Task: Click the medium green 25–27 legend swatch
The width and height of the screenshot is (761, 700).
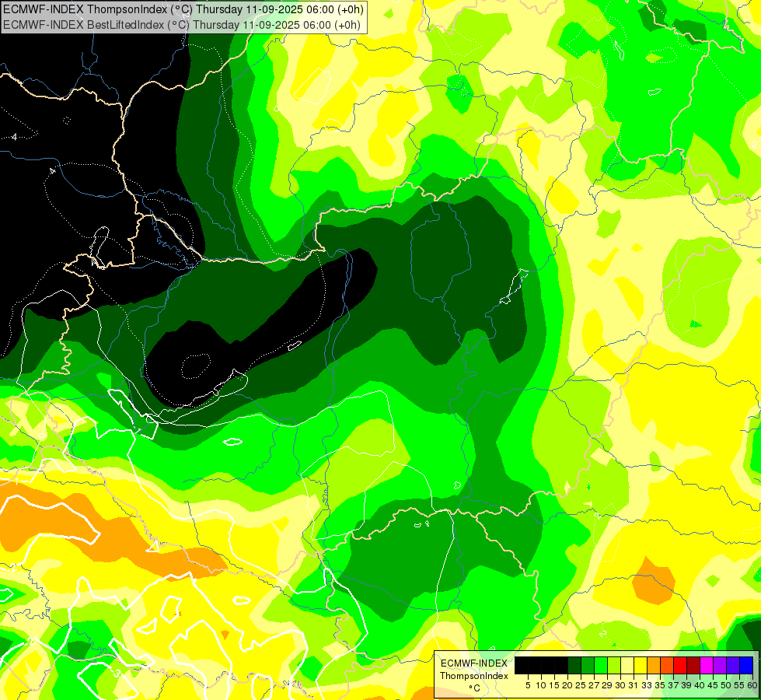Action: pos(588,665)
